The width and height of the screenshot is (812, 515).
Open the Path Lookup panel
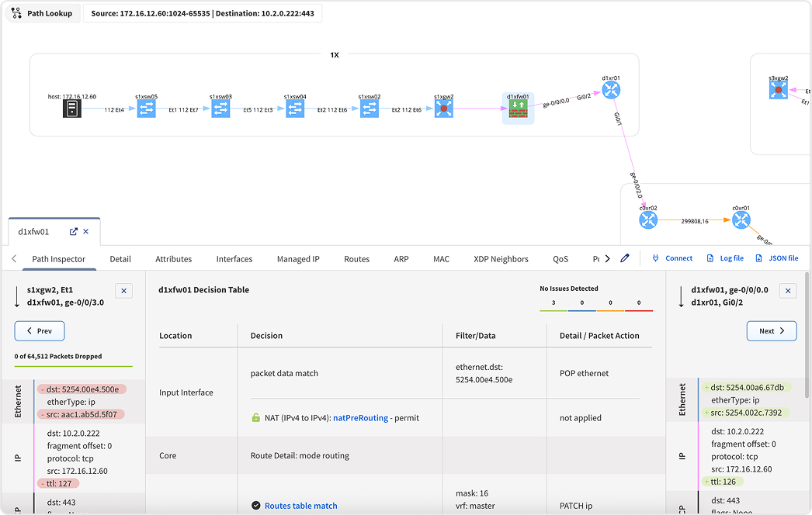click(43, 14)
